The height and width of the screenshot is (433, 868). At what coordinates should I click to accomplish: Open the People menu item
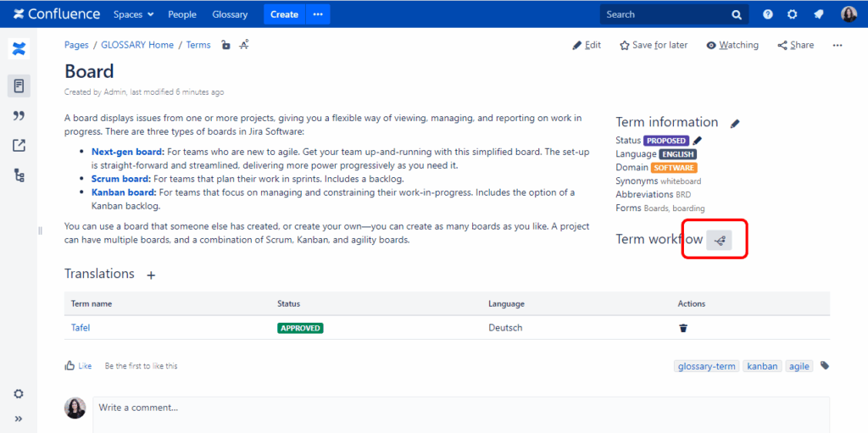coord(182,14)
